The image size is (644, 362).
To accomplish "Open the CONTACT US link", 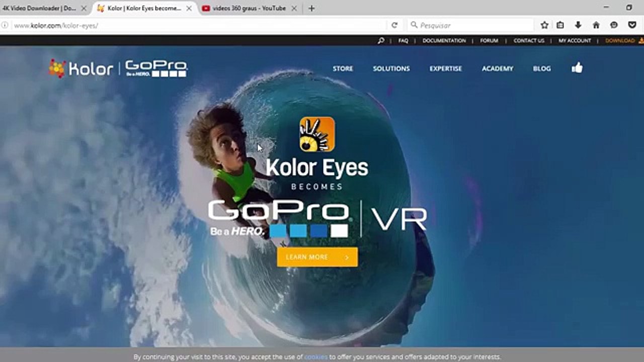I will click(x=529, y=41).
